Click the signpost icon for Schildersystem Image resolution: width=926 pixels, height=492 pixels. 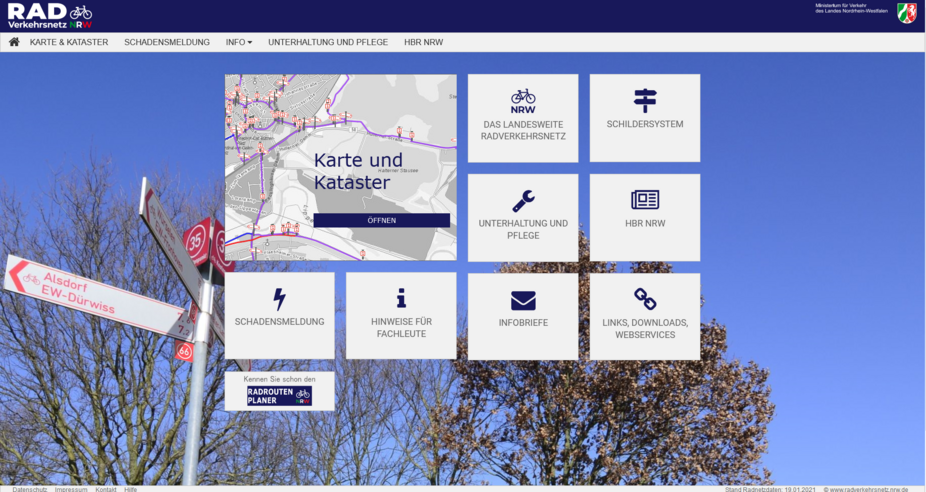click(x=645, y=100)
